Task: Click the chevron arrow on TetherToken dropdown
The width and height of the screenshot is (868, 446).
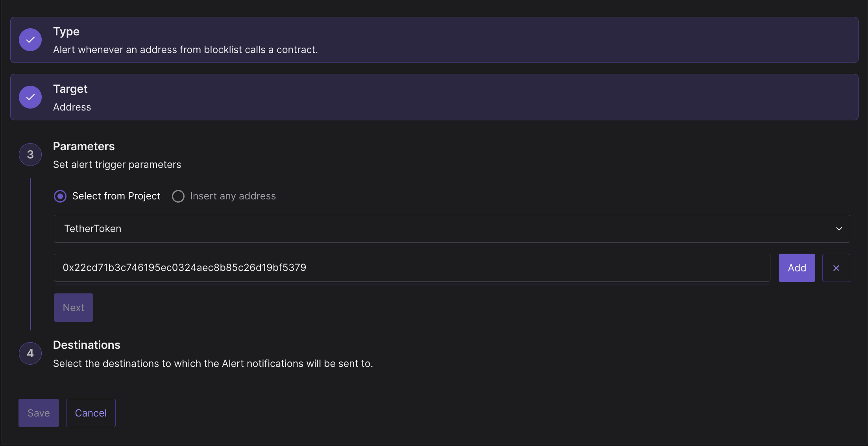Action: click(839, 229)
